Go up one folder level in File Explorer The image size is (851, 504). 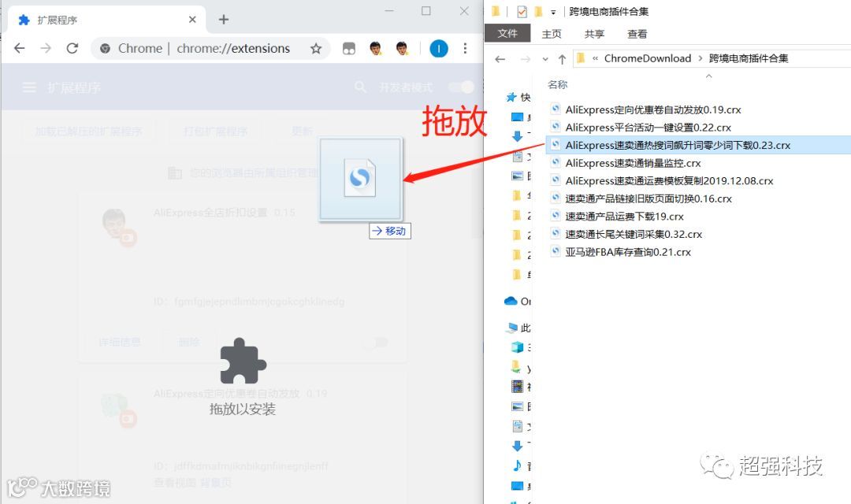click(x=563, y=59)
